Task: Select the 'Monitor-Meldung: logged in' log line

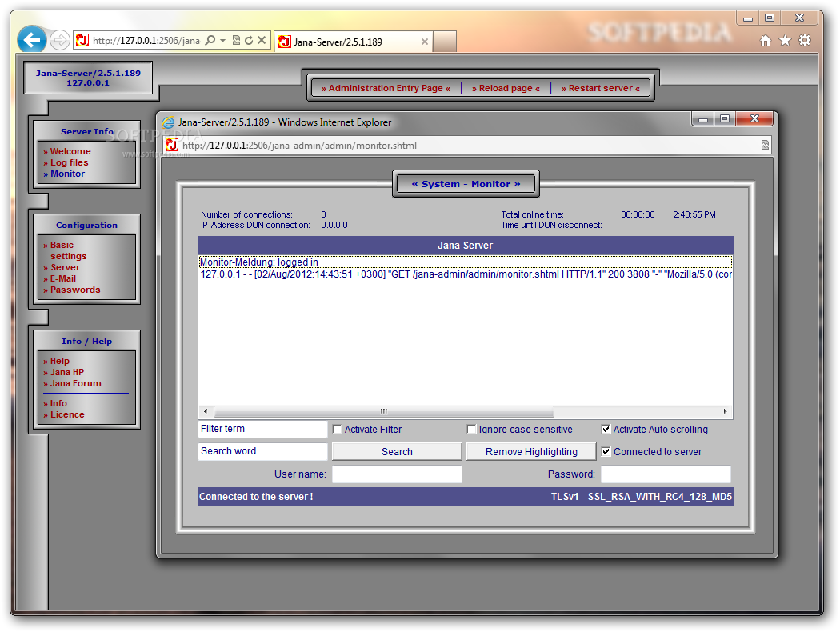Action: coord(465,262)
